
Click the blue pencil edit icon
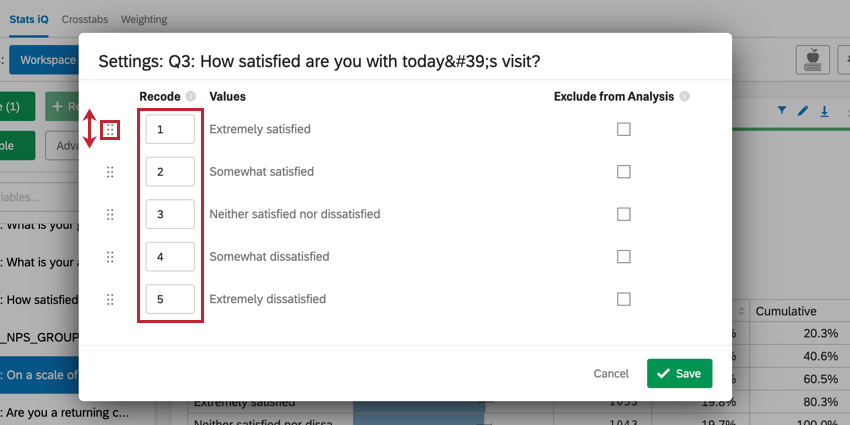click(803, 111)
